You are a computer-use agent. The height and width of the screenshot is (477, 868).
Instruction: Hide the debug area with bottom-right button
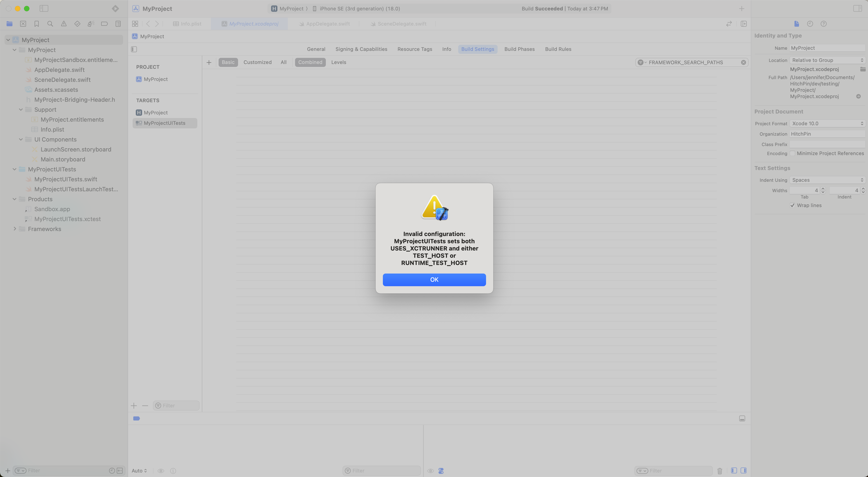click(x=742, y=418)
